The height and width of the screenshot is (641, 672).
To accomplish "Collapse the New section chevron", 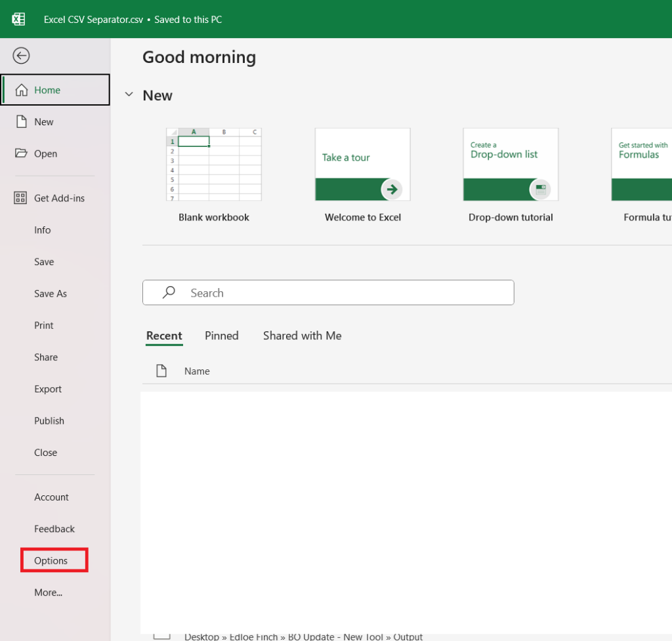I will pyautogui.click(x=129, y=95).
